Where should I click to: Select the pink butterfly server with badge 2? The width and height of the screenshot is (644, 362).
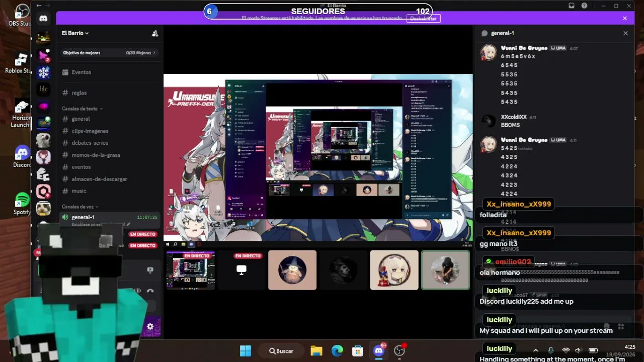(x=43, y=55)
